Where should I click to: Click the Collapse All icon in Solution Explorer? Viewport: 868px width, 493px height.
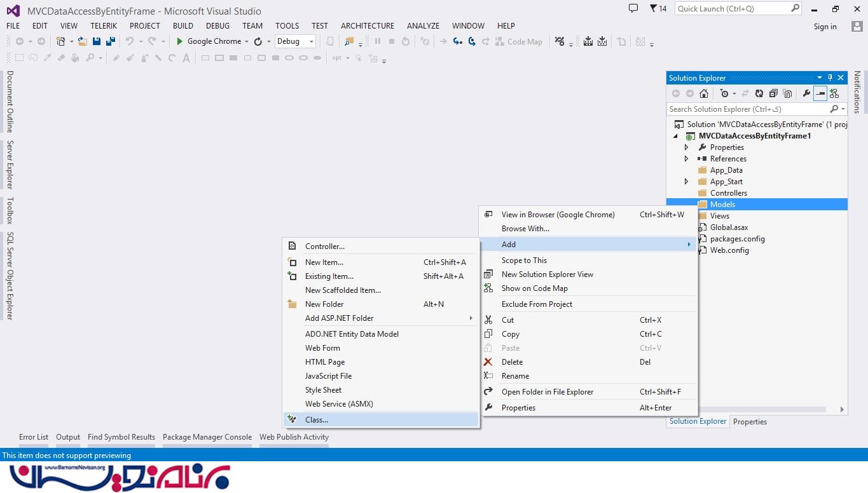(773, 93)
